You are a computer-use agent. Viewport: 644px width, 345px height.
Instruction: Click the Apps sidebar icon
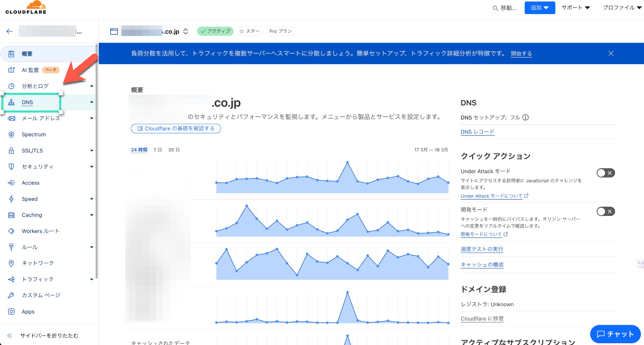click(11, 311)
